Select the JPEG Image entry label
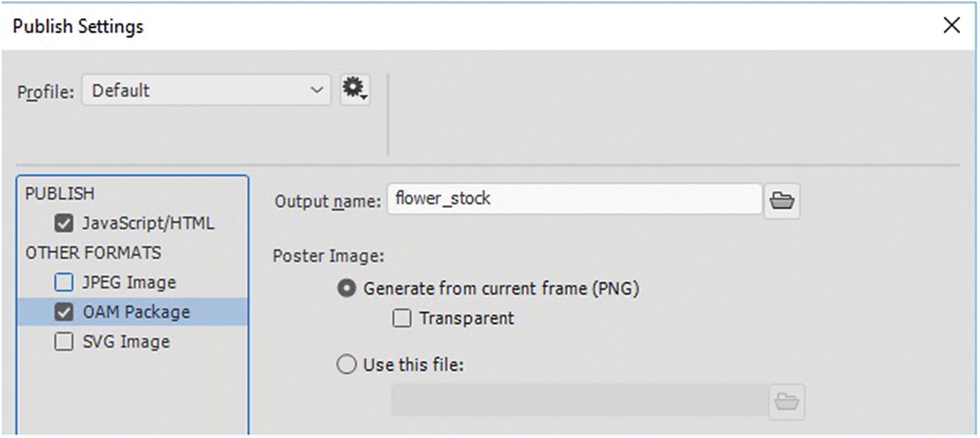Screen dimensions: 980x438 [x=129, y=282]
